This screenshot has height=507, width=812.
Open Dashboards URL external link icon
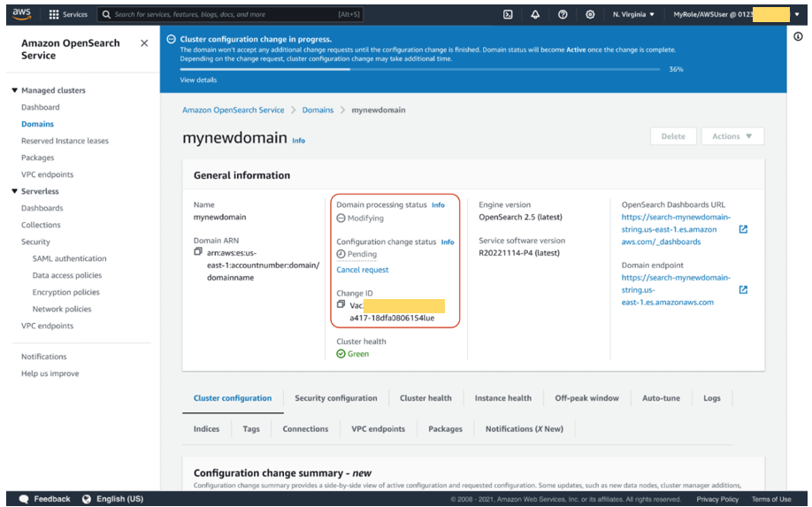coord(743,229)
